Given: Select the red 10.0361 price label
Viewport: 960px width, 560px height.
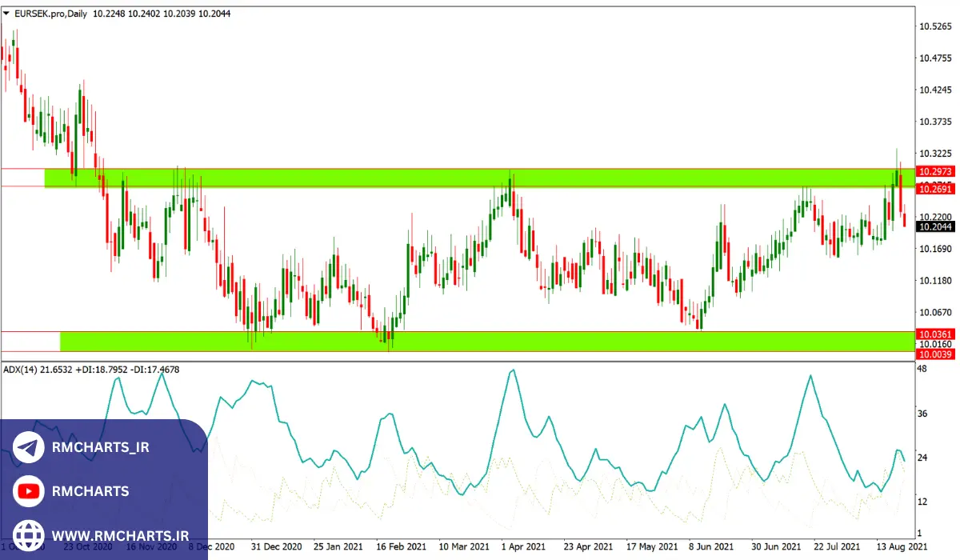Looking at the screenshot, I should pos(934,334).
